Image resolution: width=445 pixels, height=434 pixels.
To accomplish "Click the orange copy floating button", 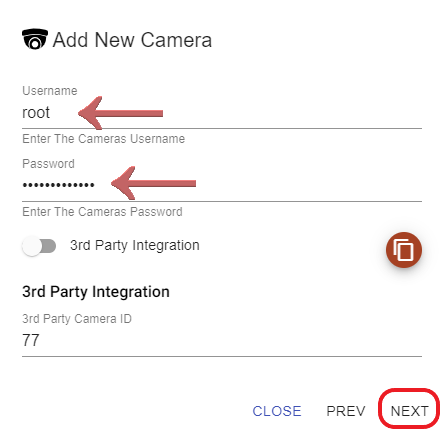I will coord(404,250).
